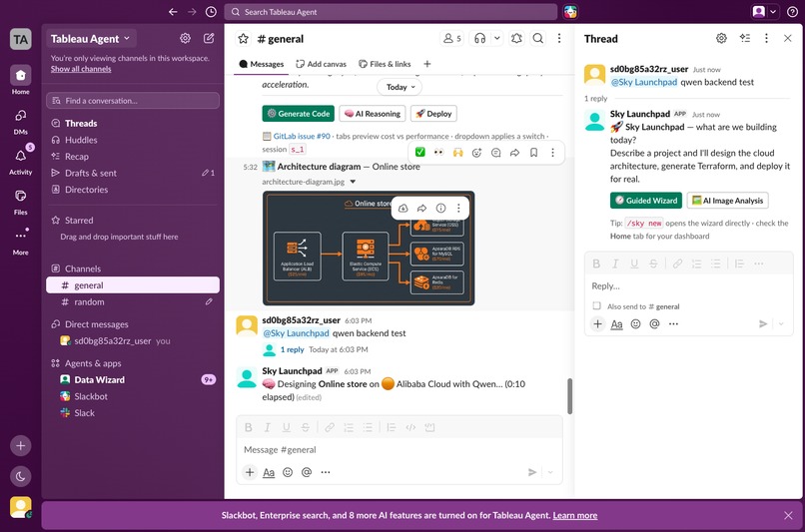Go back in history with the left arrow
The image size is (805, 532).
tap(173, 12)
